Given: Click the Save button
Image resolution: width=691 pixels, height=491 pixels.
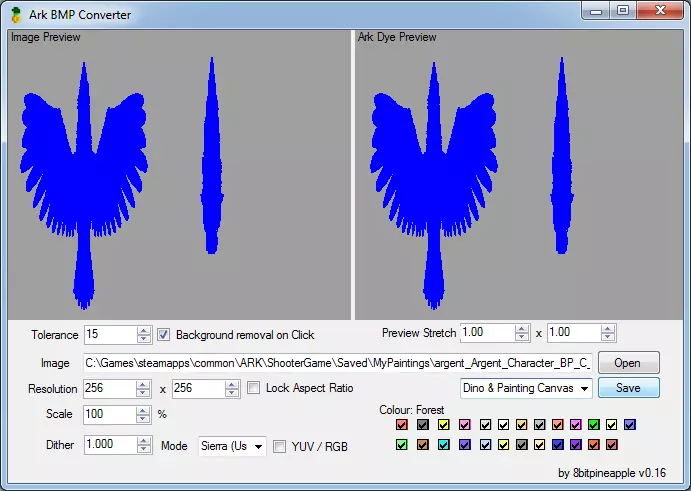Looking at the screenshot, I should 628,388.
